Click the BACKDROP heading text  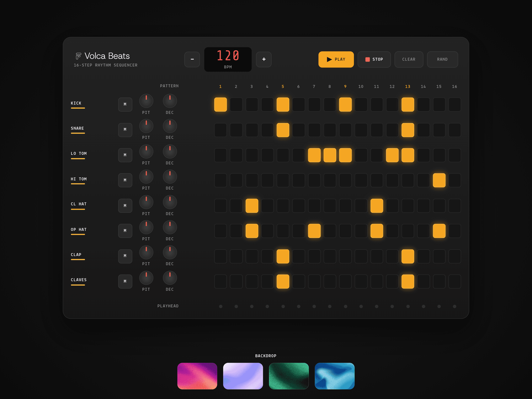pyautogui.click(x=266, y=356)
